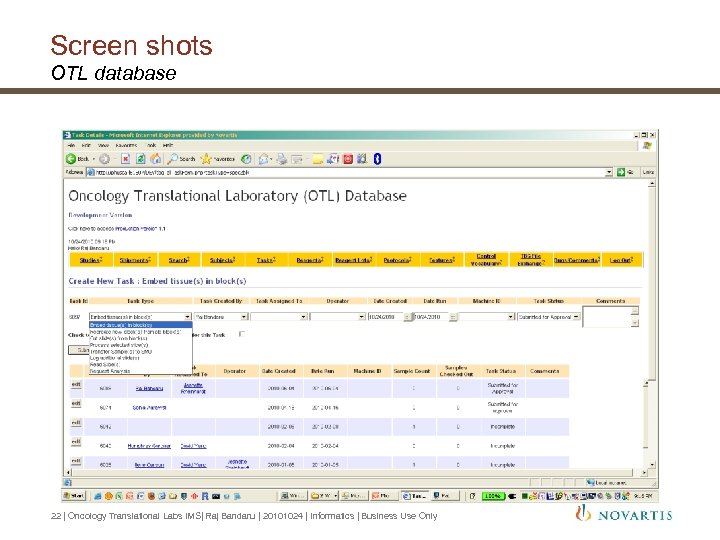Click the Submit button below the form
This screenshot has width=720, height=540.
click(x=79, y=350)
